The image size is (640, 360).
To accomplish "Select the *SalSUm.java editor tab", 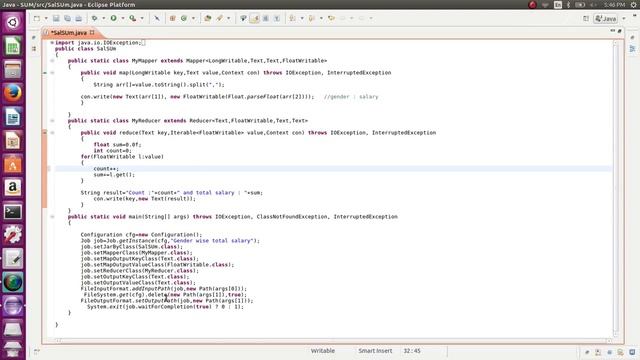I will (x=69, y=32).
